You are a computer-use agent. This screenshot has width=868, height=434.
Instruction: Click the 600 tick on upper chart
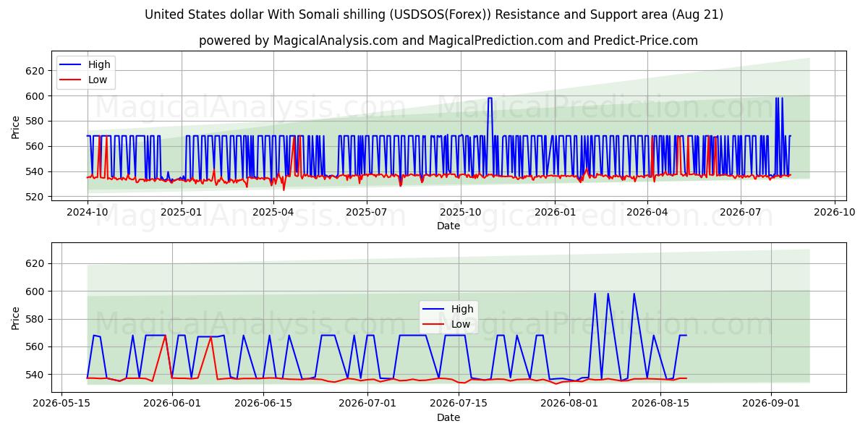click(x=36, y=96)
